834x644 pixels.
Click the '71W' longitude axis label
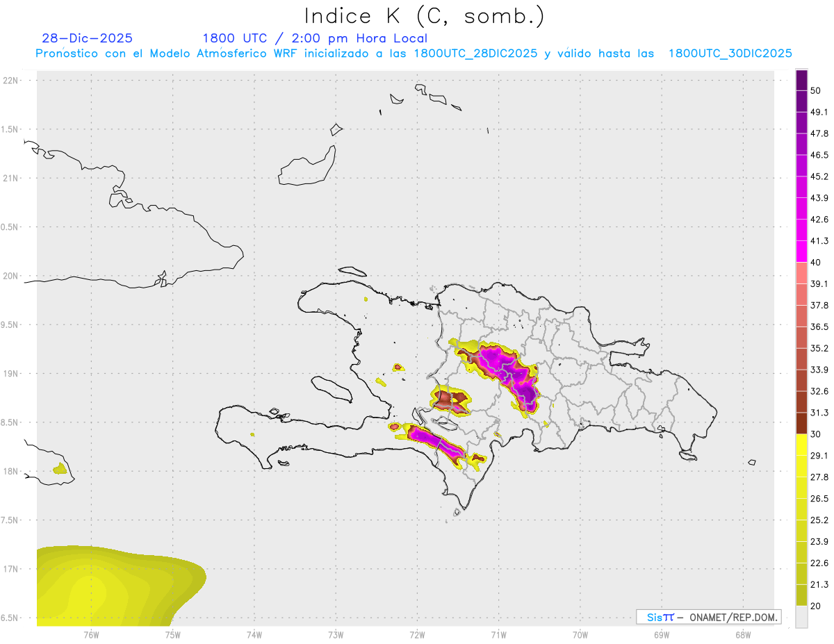(498, 634)
